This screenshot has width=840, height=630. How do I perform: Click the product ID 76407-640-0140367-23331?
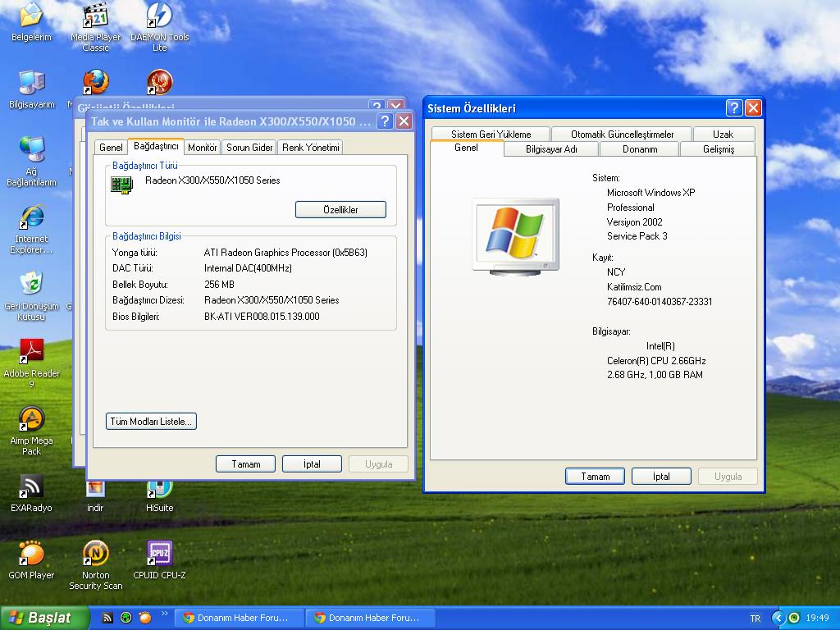[660, 302]
